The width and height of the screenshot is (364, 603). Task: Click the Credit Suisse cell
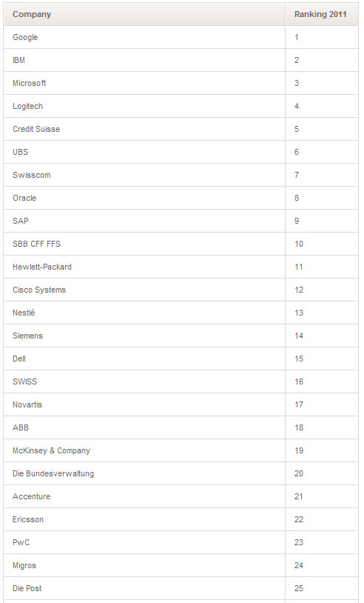[x=144, y=129]
